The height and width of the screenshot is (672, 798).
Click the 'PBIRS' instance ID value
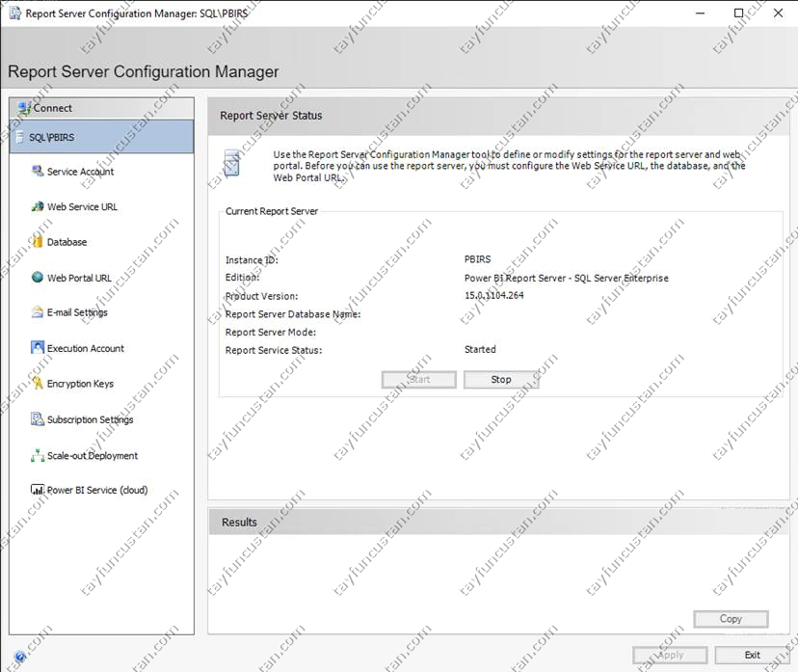478,259
